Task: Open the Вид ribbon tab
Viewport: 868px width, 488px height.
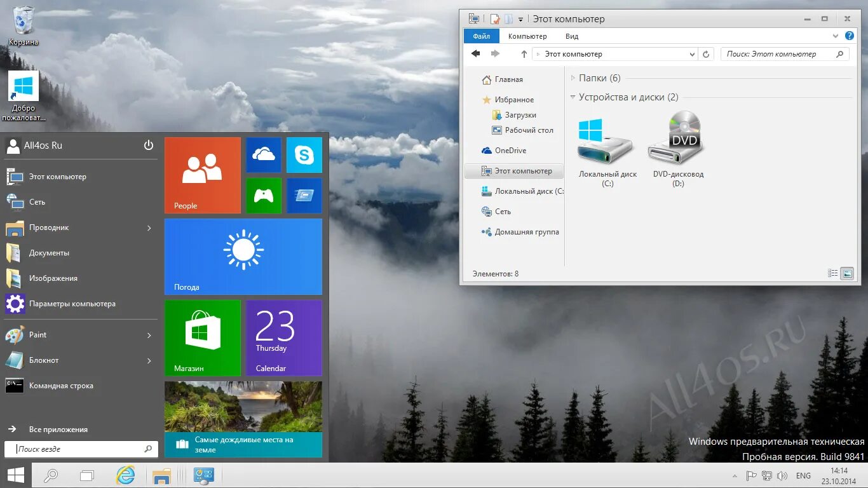Action: (x=571, y=36)
